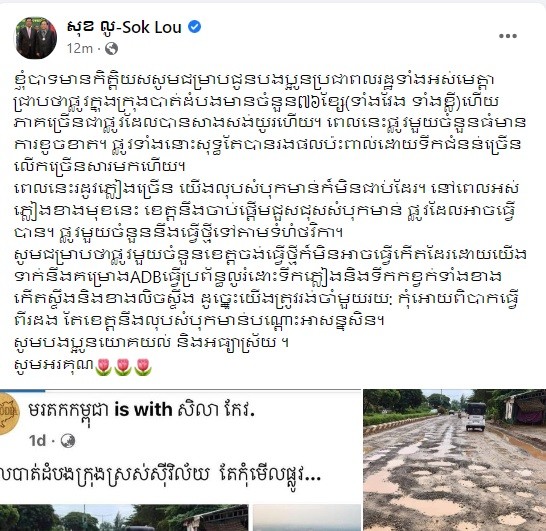Expand the truncated shared post text ellipsis
Viewport: 546px width, 531px height.
[x=312, y=475]
